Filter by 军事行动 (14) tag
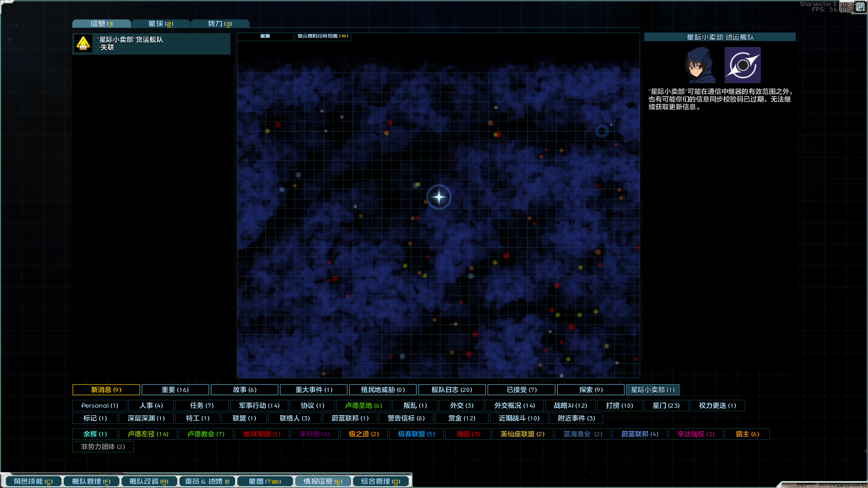Image resolution: width=868 pixels, height=488 pixels. click(259, 405)
